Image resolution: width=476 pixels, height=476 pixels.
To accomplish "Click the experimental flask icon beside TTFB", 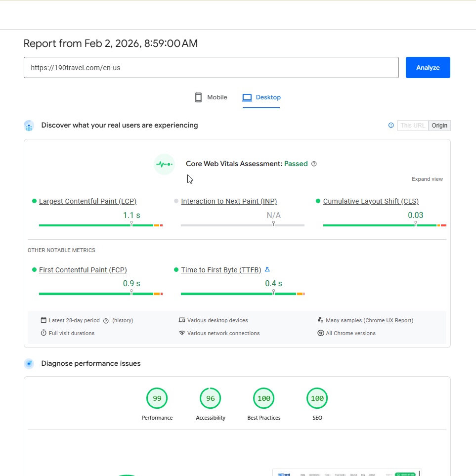I will click(x=267, y=270).
